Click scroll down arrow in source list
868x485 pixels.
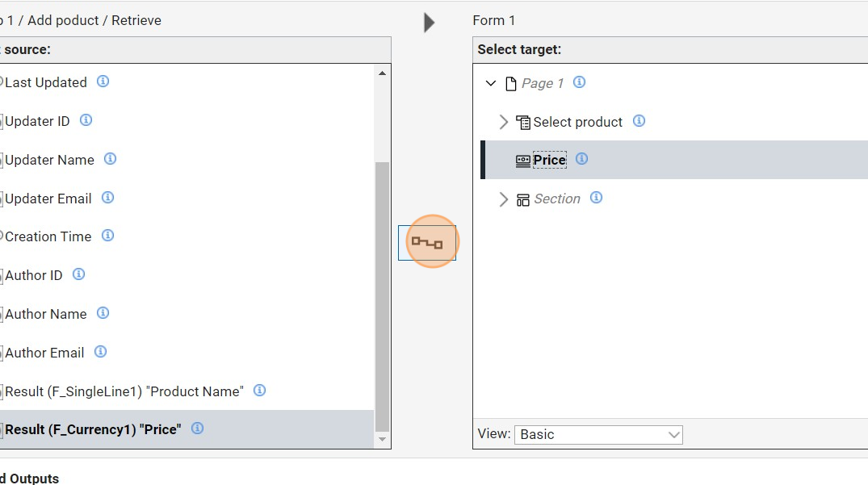pyautogui.click(x=383, y=440)
